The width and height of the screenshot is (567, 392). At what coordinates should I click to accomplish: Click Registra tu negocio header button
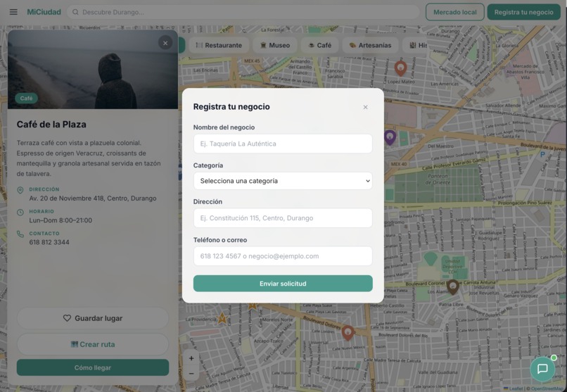click(523, 12)
